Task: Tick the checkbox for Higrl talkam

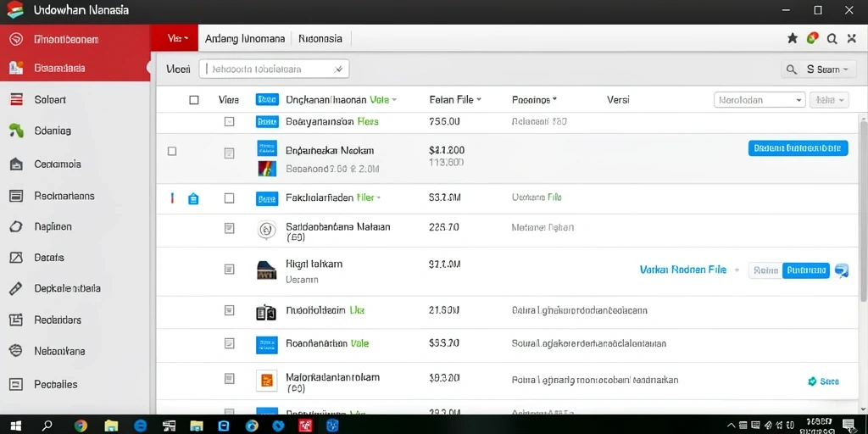Action: 229,269
